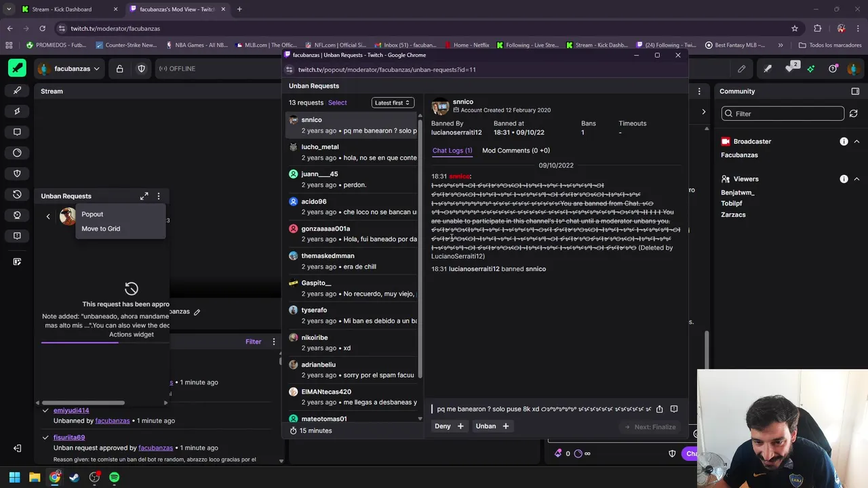Toggle the Community panel layout icon
868x488 pixels.
855,91
